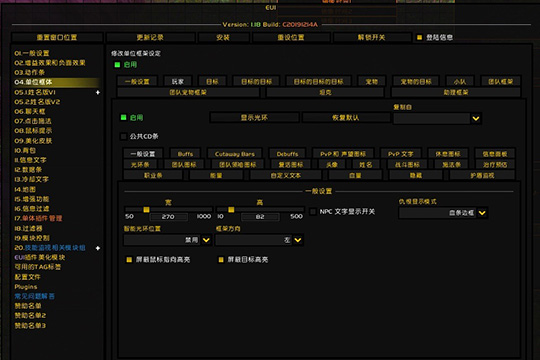Select 08.鼠标提示 in the sidebar
540x360 pixels.
[33, 131]
